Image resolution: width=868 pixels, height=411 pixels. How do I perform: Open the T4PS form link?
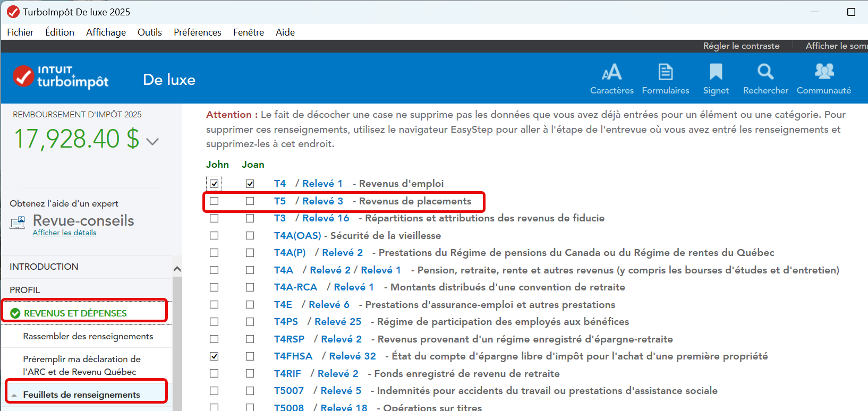coord(286,322)
